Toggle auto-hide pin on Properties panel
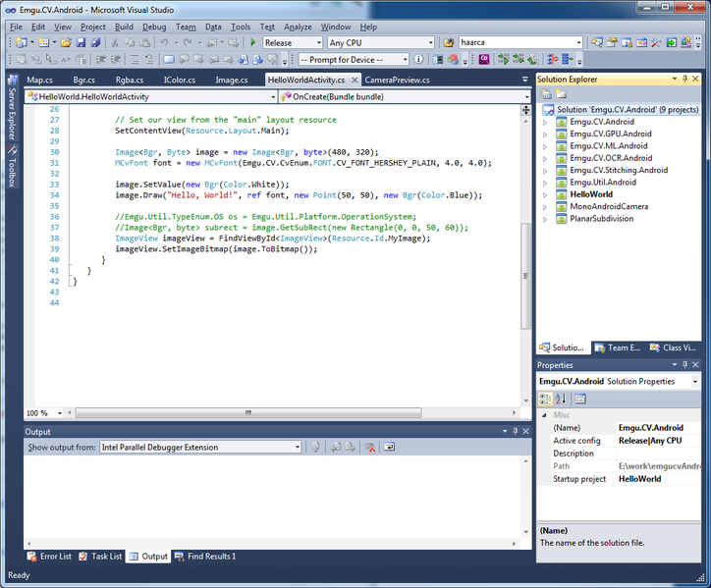Viewport: 711px width, 588px height. point(685,364)
